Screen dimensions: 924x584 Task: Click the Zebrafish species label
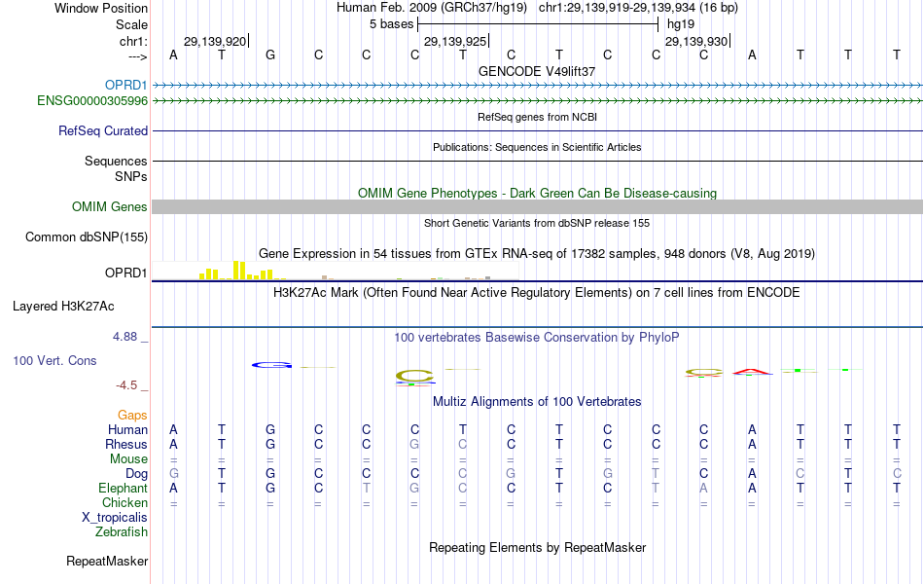122,532
